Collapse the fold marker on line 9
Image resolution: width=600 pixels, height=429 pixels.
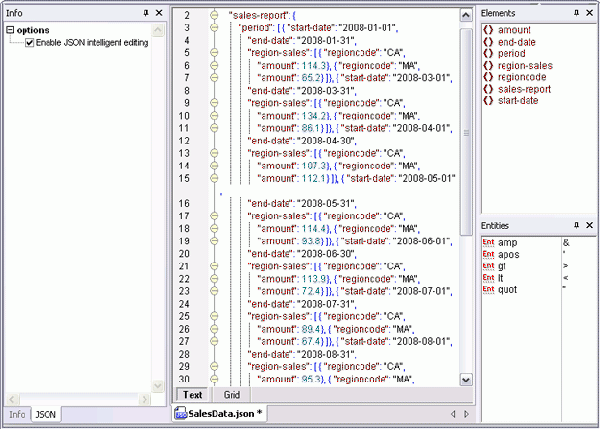click(214, 103)
